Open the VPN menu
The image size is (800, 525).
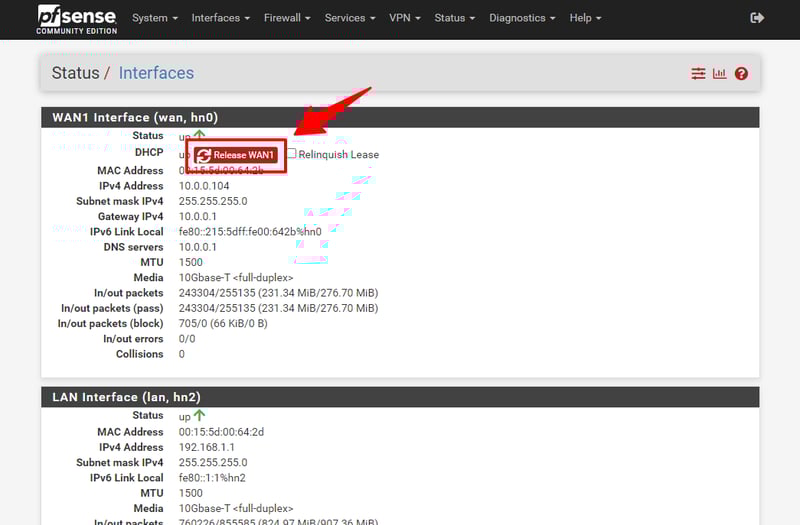405,18
